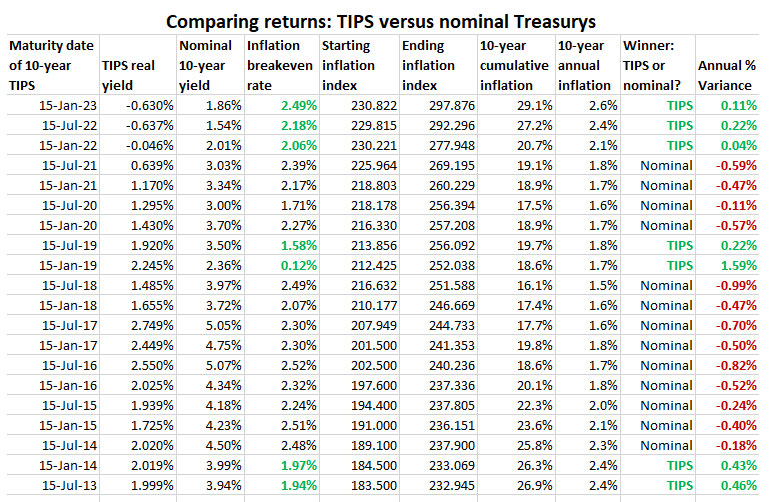Image resolution: width=770 pixels, height=502 pixels.
Task: Click the "Nominal 10-year yield" column header
Action: coord(208,66)
